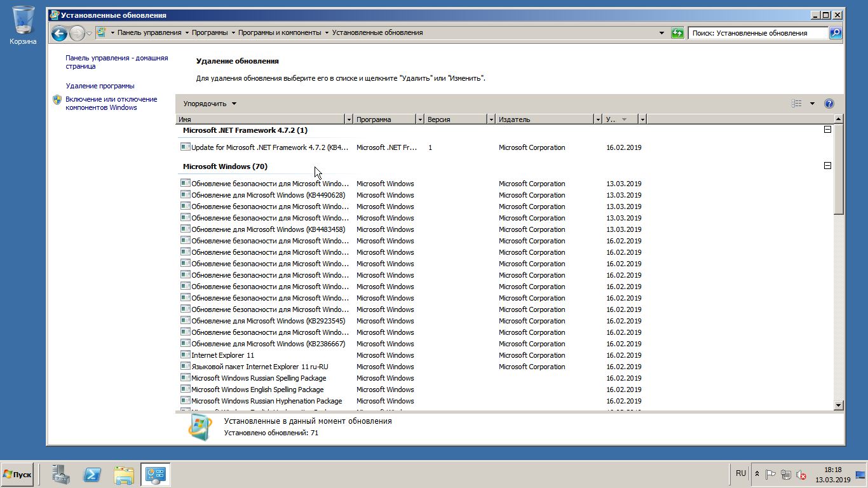Image resolution: width=868 pixels, height=488 pixels.
Task: Click the scrollbar down arrow of the list
Action: click(838, 405)
